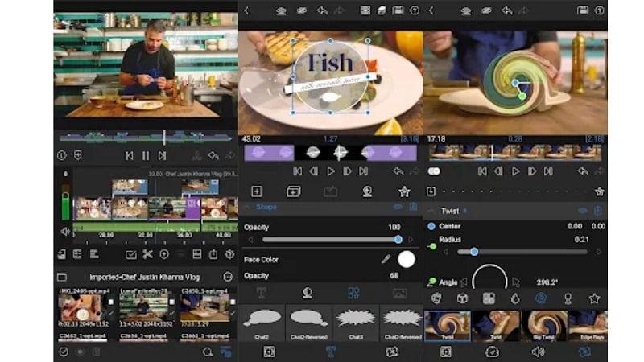The image size is (644, 362).
Task: Play preview in the title editor
Action: click(x=331, y=171)
